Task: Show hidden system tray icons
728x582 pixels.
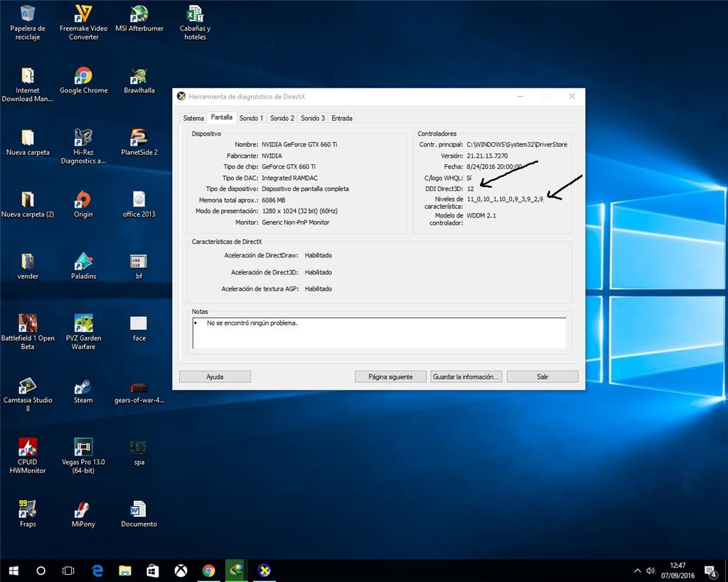Action: 638,571
